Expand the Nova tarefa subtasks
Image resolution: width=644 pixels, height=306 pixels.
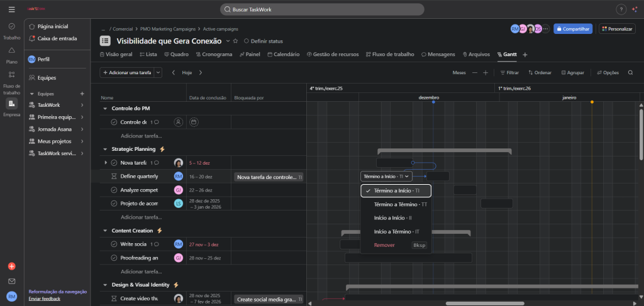pos(106,163)
